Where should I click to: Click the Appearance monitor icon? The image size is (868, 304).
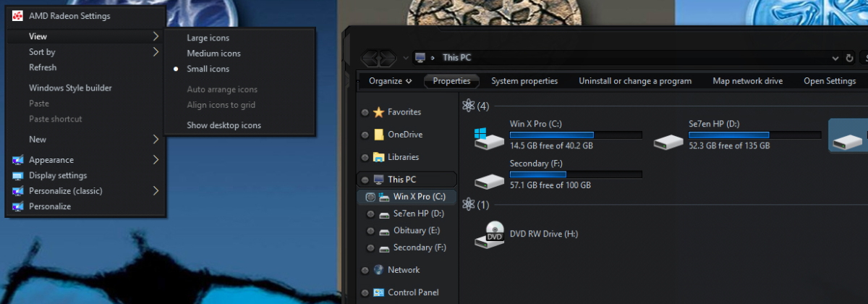17,160
